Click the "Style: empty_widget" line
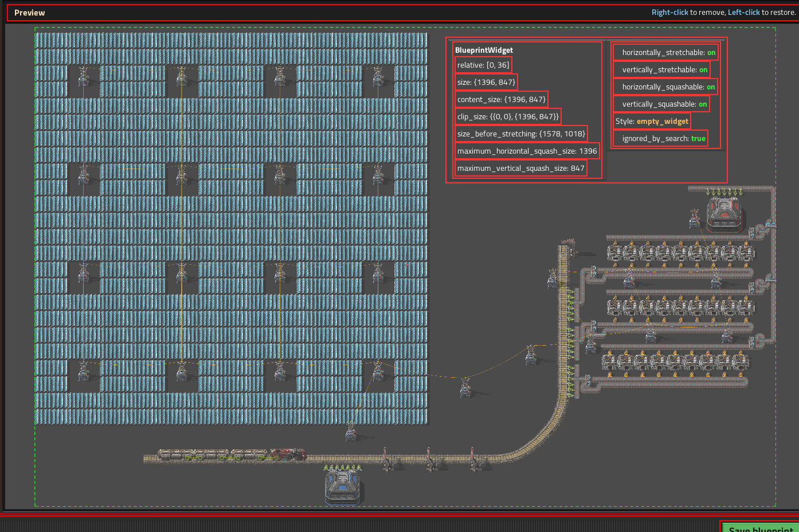Image resolution: width=799 pixels, height=532 pixels. [x=652, y=121]
